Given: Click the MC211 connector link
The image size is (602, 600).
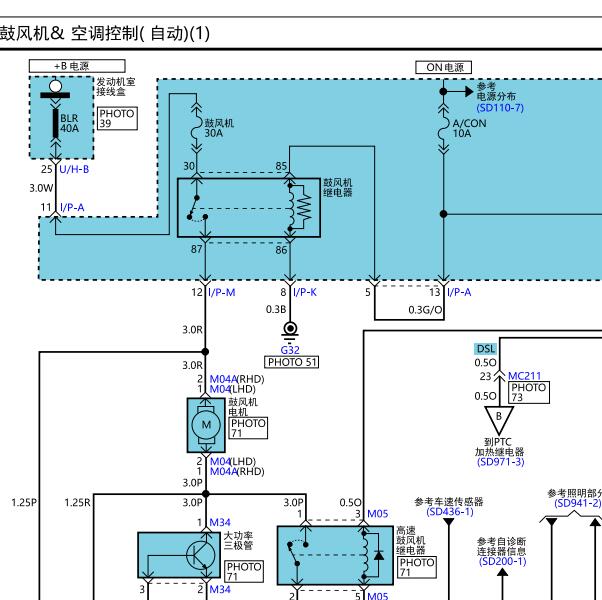Looking at the screenshot, I should (524, 376).
